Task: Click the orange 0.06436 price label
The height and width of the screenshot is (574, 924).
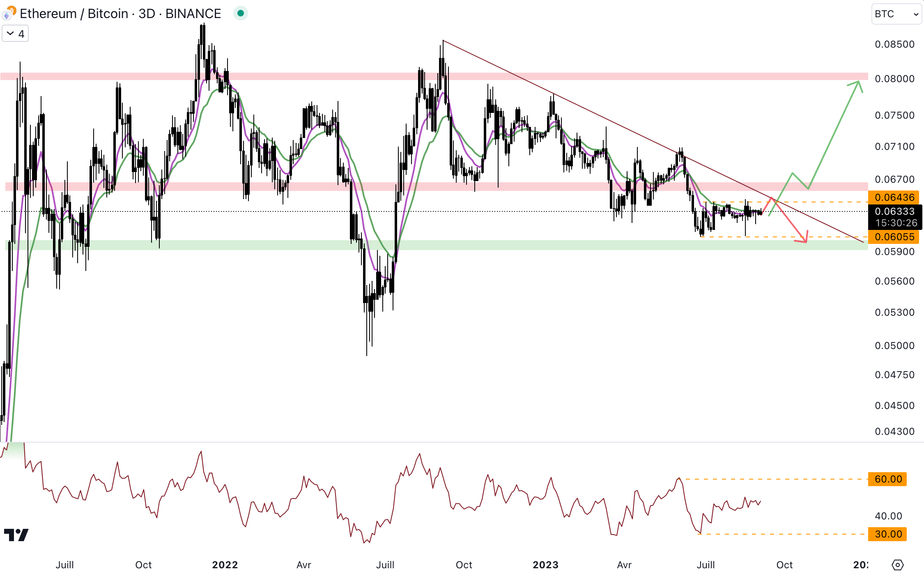Action: click(x=894, y=197)
